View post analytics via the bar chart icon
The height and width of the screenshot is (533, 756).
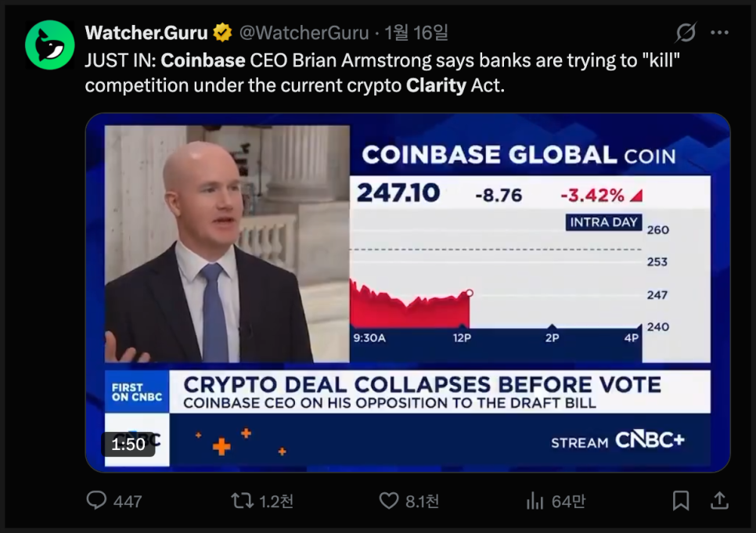pos(535,500)
